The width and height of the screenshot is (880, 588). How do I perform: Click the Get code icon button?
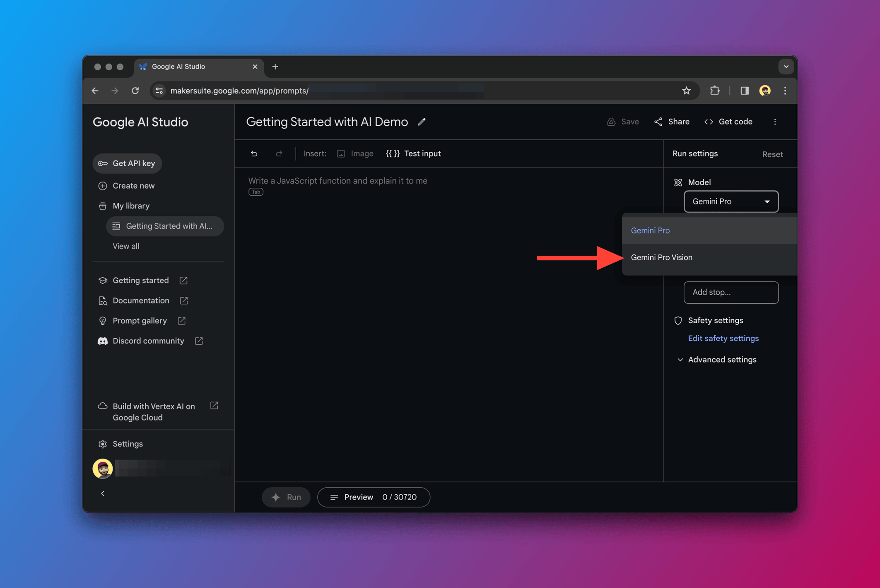pos(709,121)
